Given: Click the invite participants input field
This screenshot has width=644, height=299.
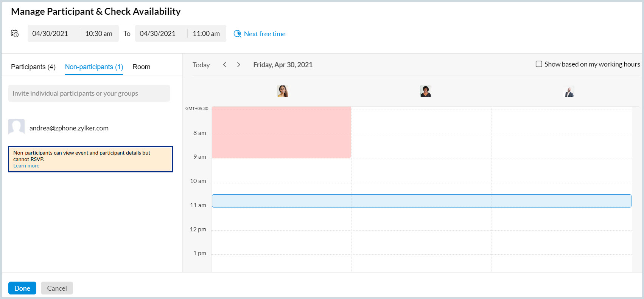Looking at the screenshot, I should [89, 93].
